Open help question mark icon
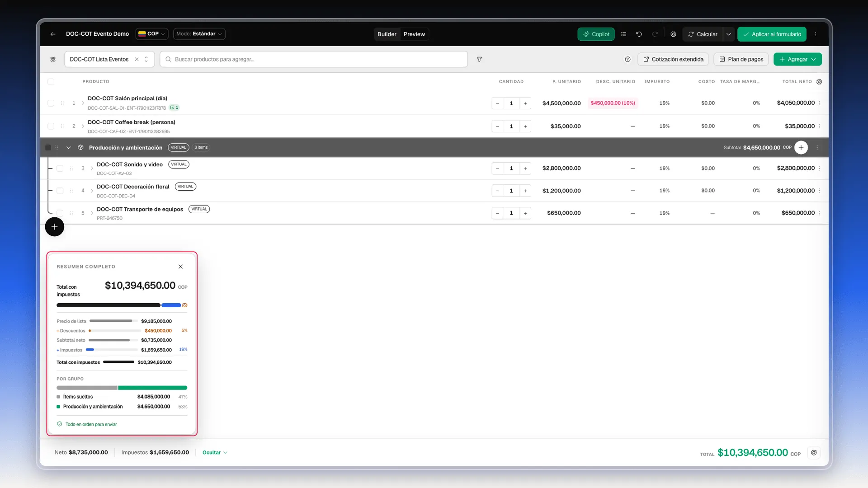Image resolution: width=868 pixels, height=488 pixels. pyautogui.click(x=627, y=59)
